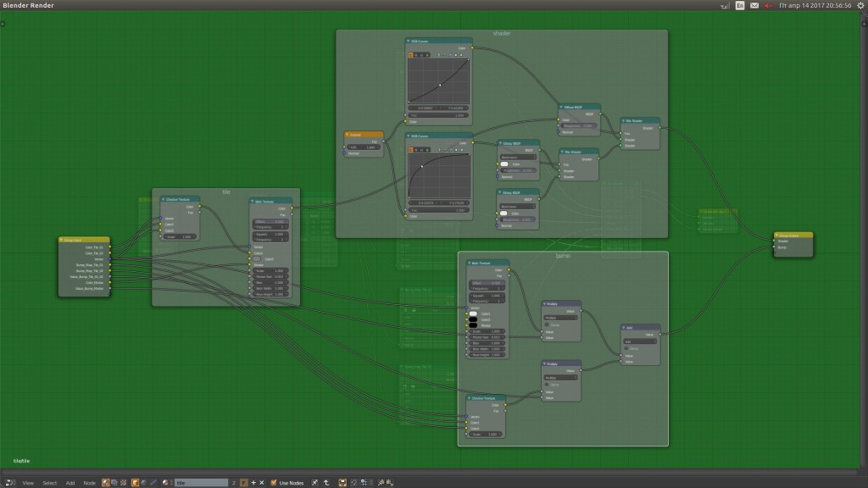Click the go-to-parent-tree arrow icon
The image size is (868, 488).
point(326,481)
